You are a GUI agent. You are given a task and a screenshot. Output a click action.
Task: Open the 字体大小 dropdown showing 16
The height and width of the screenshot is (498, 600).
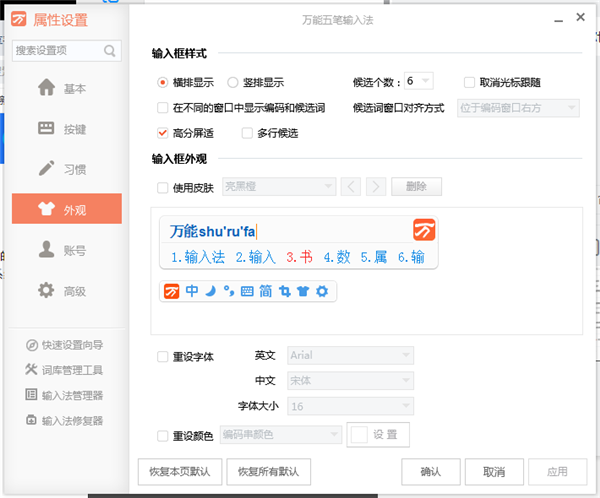point(351,406)
